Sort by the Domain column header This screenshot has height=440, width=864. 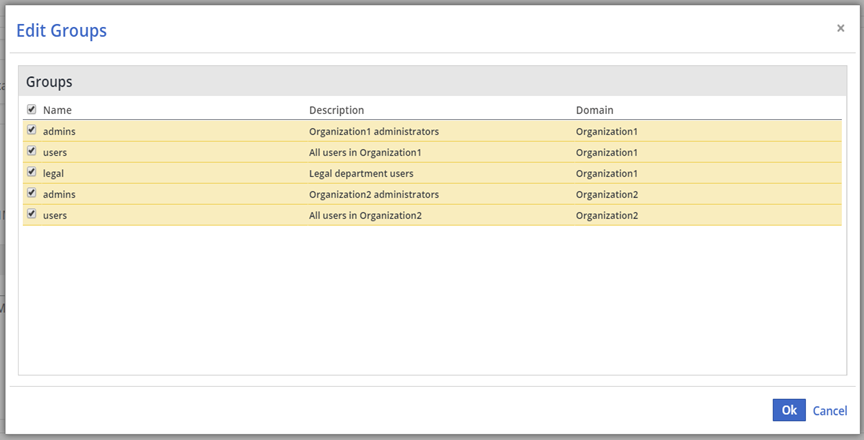click(x=594, y=110)
